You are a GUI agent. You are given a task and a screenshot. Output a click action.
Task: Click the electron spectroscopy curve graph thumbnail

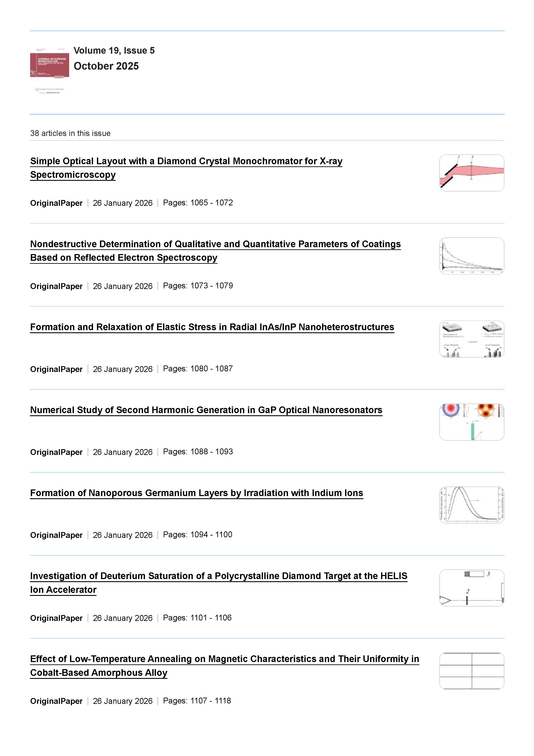pos(471,256)
